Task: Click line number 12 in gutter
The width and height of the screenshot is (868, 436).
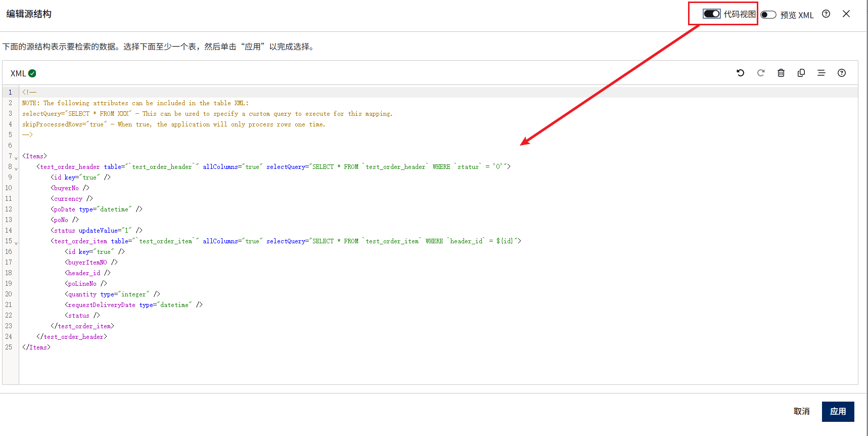Action: [9, 209]
